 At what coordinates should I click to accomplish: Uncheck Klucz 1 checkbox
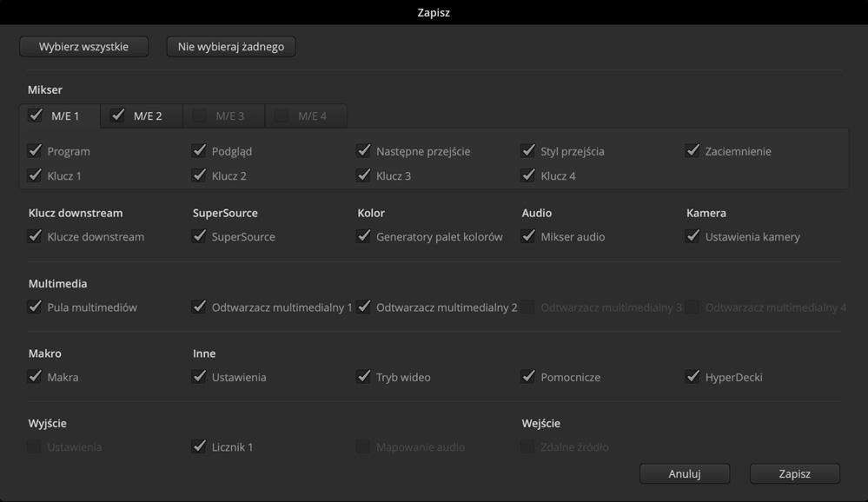point(35,175)
